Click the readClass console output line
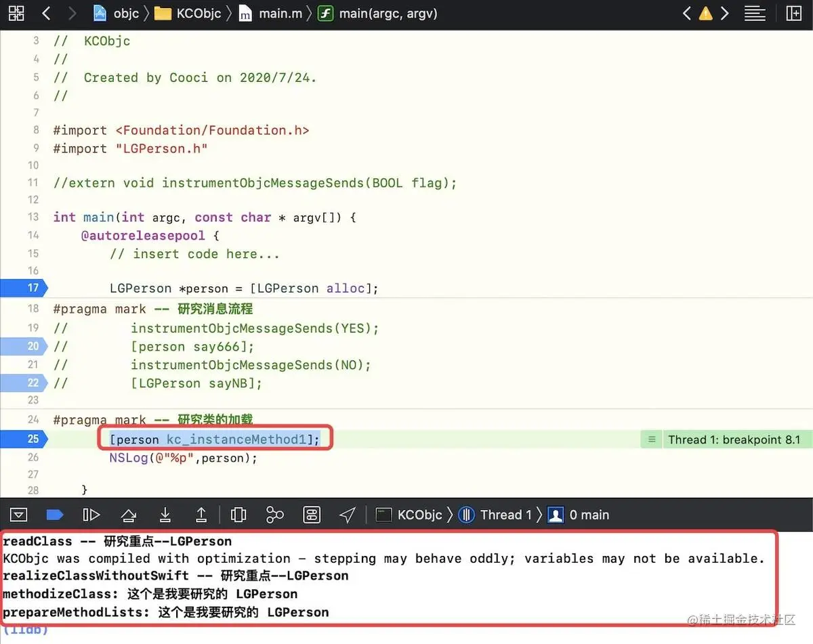 click(x=117, y=541)
